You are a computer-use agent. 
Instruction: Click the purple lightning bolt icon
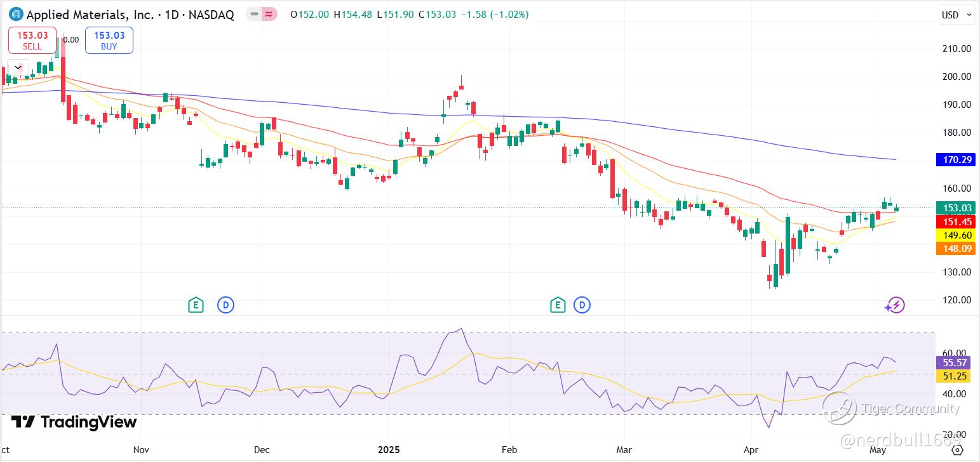(x=896, y=305)
